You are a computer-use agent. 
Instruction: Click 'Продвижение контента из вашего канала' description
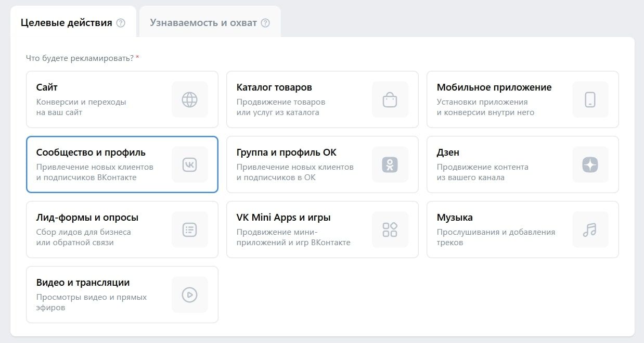click(483, 172)
